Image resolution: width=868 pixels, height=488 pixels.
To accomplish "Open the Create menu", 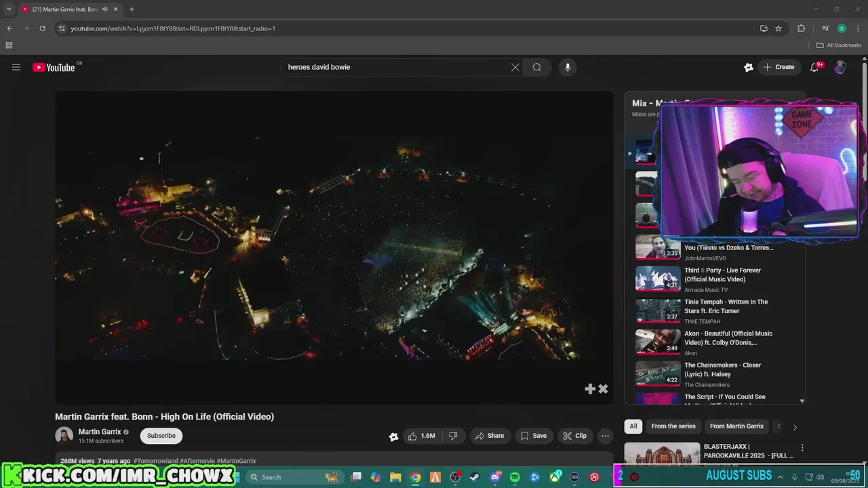I will pos(779,67).
